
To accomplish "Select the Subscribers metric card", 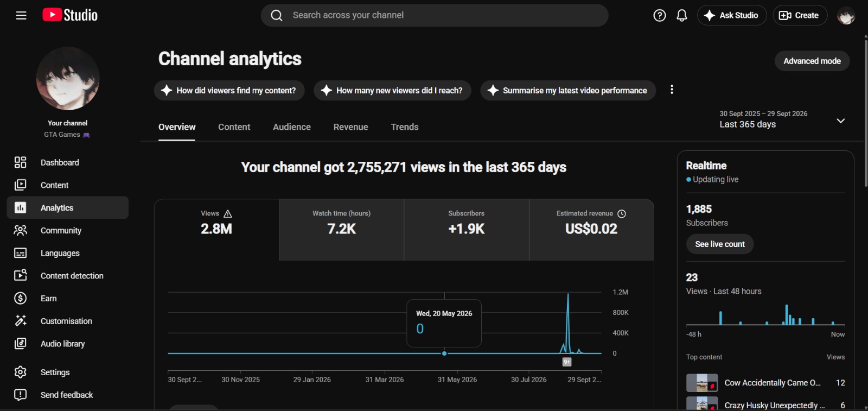I will (467, 230).
